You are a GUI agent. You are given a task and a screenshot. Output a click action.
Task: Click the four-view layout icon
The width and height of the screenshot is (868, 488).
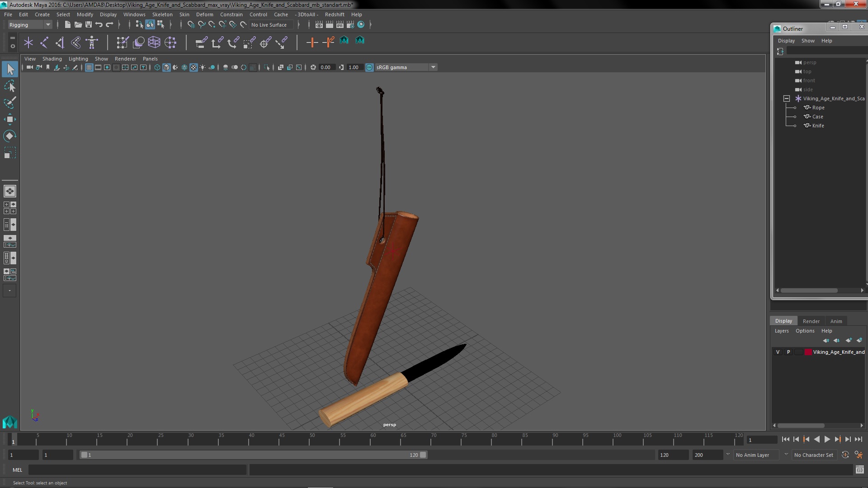click(x=10, y=208)
